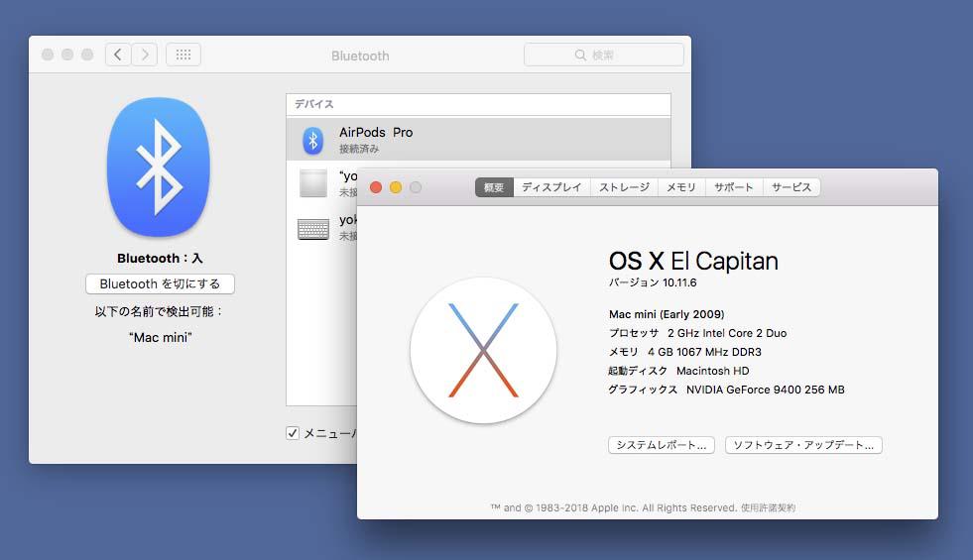Click the forward arrow in the Bluetooth window
This screenshot has height=560, width=973.
[145, 55]
